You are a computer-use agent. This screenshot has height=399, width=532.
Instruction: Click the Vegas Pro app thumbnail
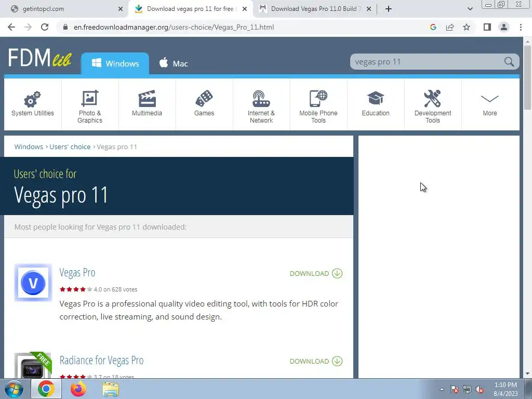pos(33,283)
